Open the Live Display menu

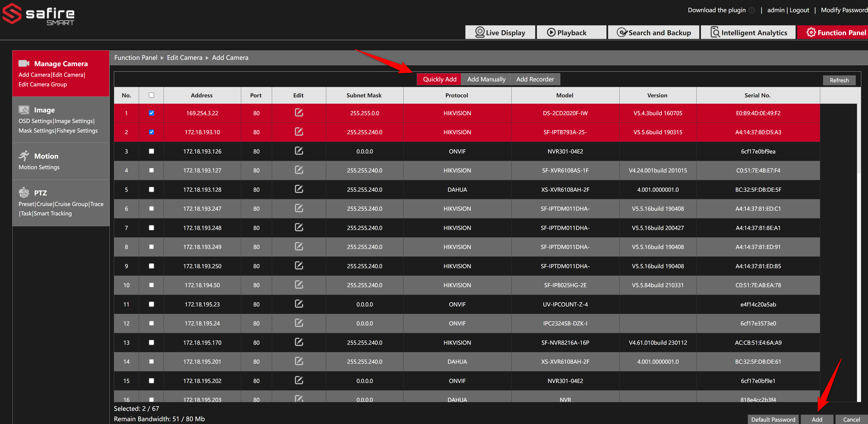tap(500, 33)
